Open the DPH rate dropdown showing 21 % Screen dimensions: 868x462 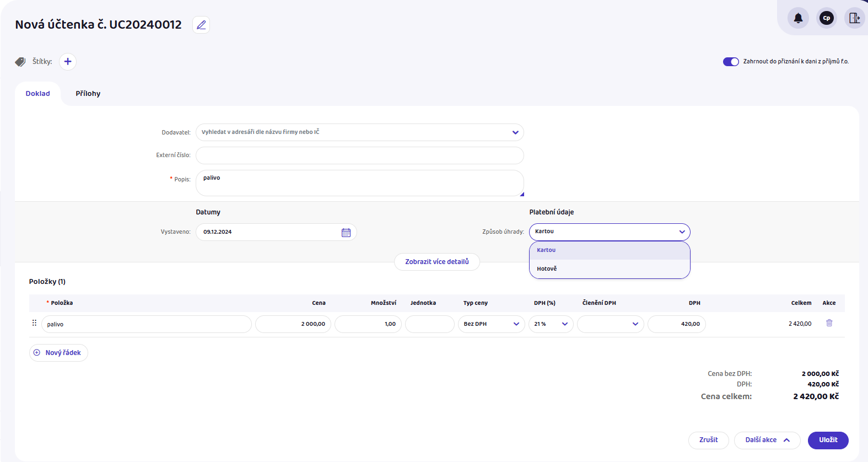point(551,324)
